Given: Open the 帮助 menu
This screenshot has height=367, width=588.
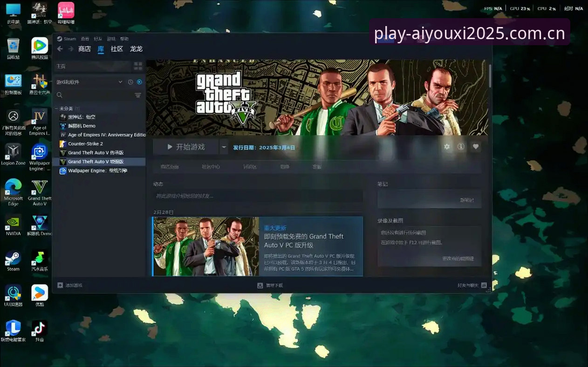Looking at the screenshot, I should coord(124,39).
